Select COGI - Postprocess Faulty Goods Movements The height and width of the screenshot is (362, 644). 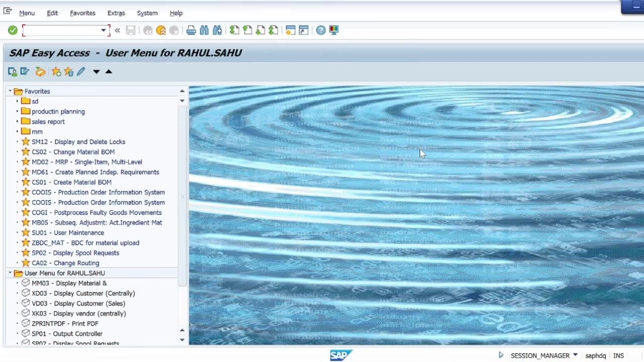97,213
